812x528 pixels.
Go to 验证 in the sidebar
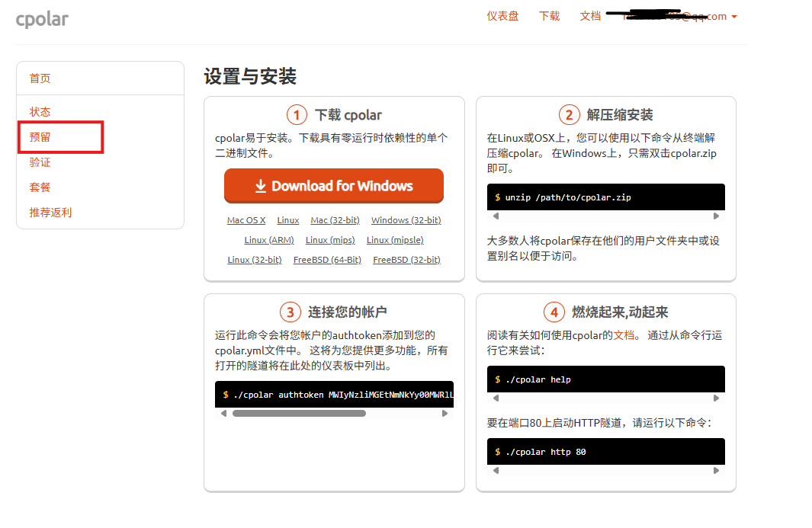[x=40, y=162]
